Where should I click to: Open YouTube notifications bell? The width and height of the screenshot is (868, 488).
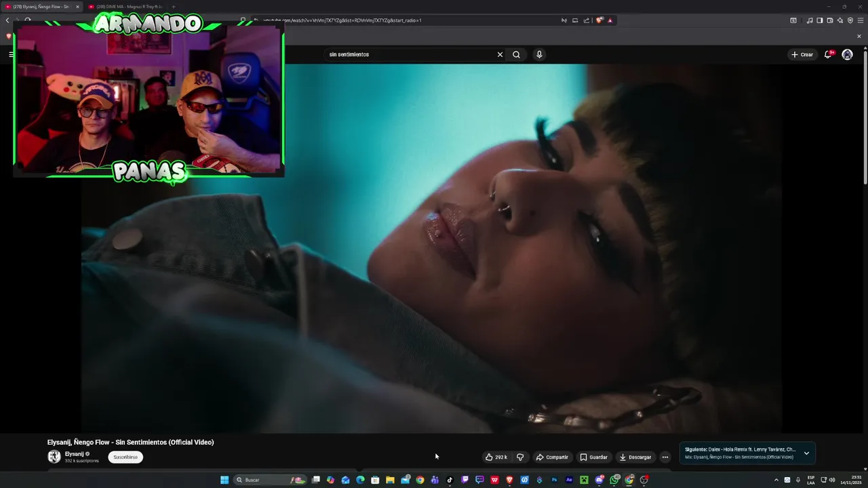tap(828, 54)
